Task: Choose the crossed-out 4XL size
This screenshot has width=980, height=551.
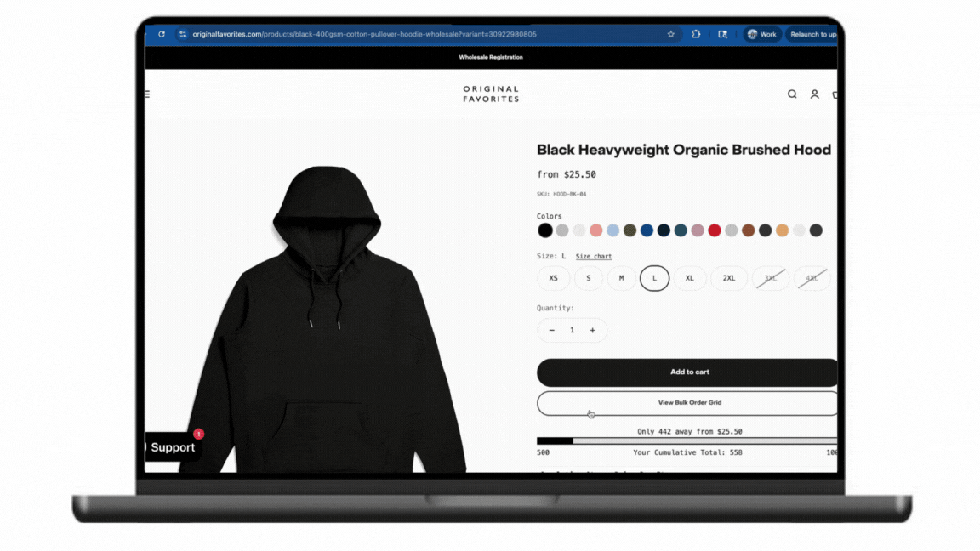Action: 812,278
